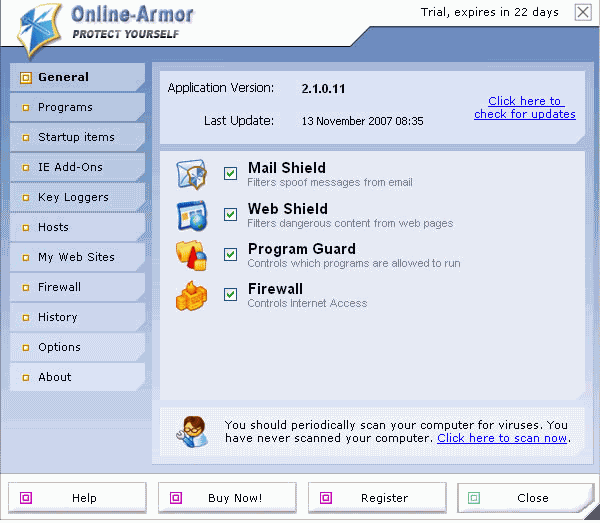
Task: Click the Web Shield heading text
Action: pos(288,209)
